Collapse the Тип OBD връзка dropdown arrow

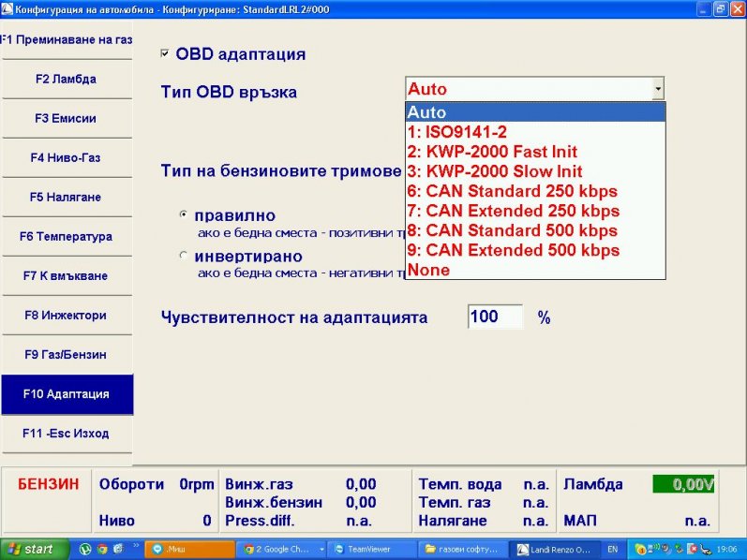(x=658, y=89)
